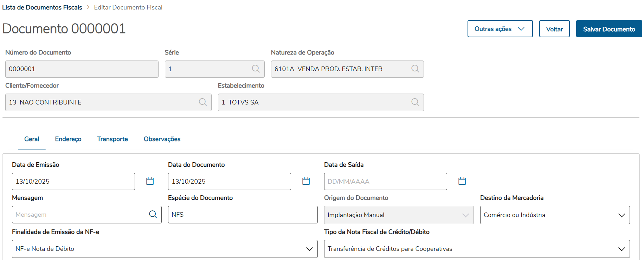The width and height of the screenshot is (644, 260).
Task: Open calendar picker for Data do Documento
Action: (x=306, y=181)
